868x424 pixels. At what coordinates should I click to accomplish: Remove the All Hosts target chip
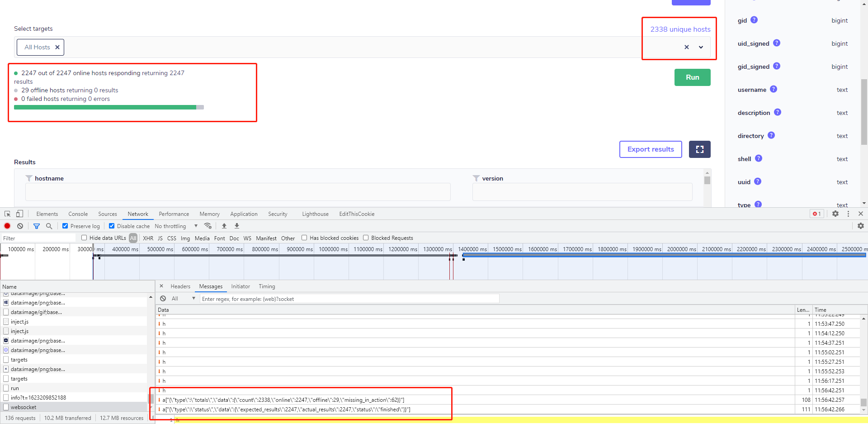(57, 47)
